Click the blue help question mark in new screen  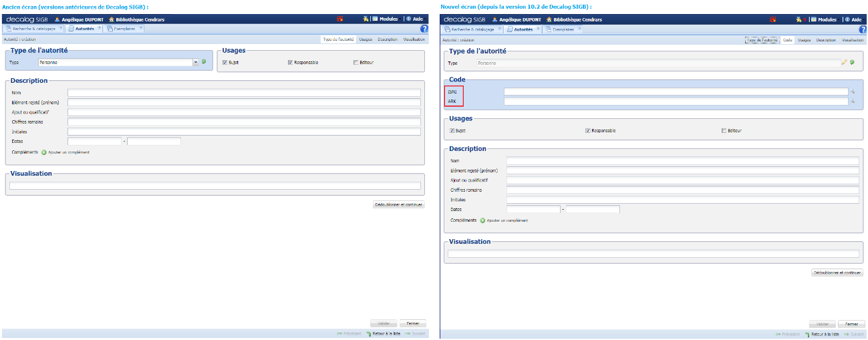pos(863,29)
